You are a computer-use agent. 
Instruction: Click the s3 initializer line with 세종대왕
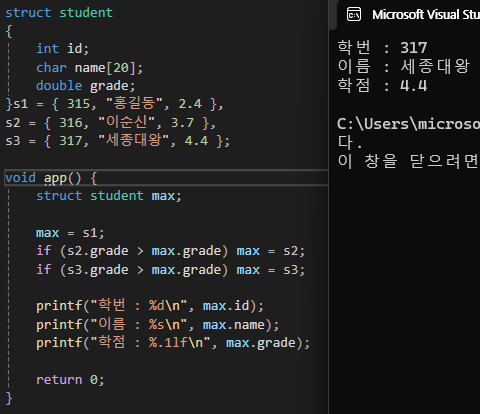(x=118, y=141)
